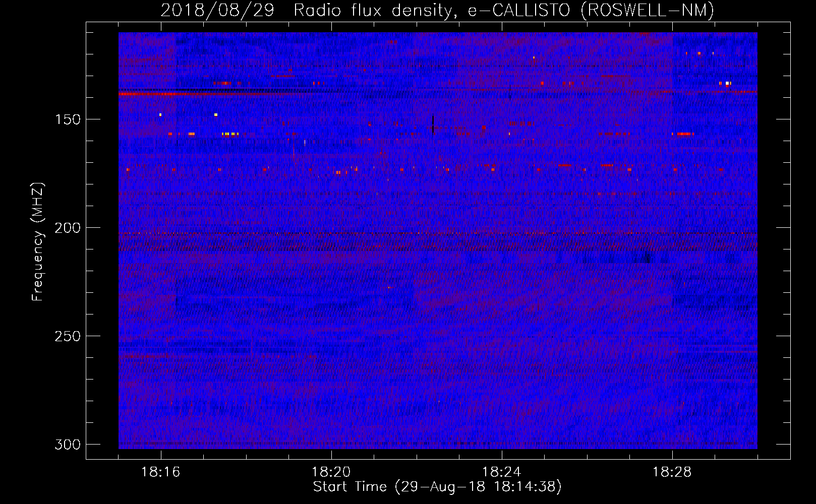Click the 'Start Time (29-Aug-18 18:14:38)' x-axis label
Screen dimensions: 816x504
[x=437, y=487]
